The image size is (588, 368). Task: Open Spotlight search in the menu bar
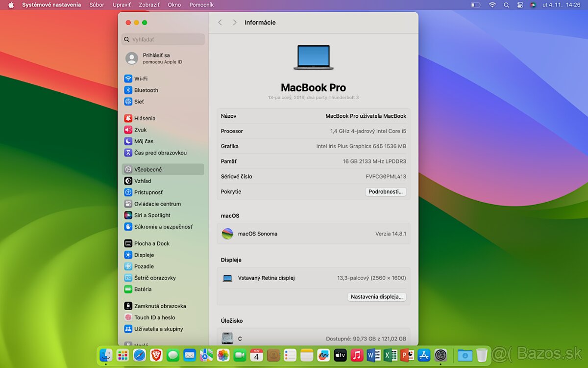click(506, 4)
